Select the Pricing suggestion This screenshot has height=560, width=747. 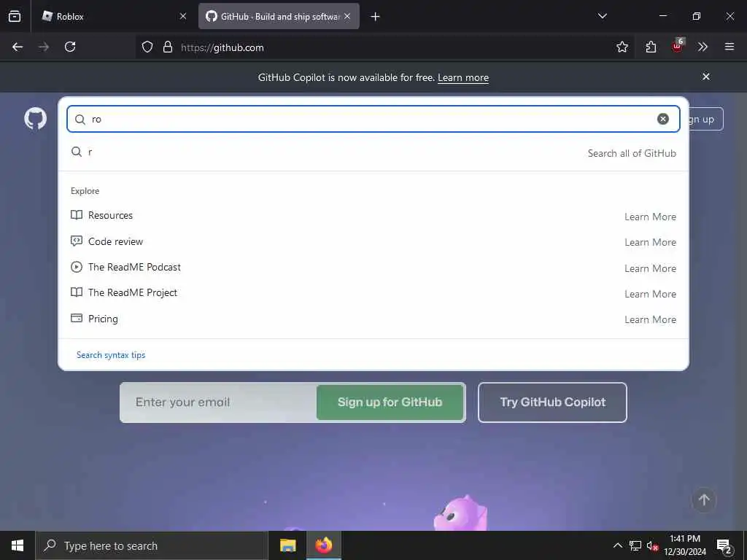(103, 319)
